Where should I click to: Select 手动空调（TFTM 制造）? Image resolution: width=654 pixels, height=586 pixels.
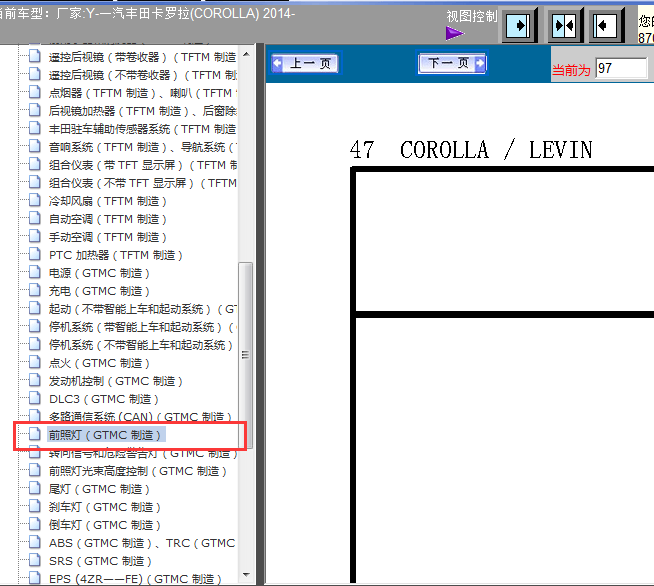tap(108, 237)
